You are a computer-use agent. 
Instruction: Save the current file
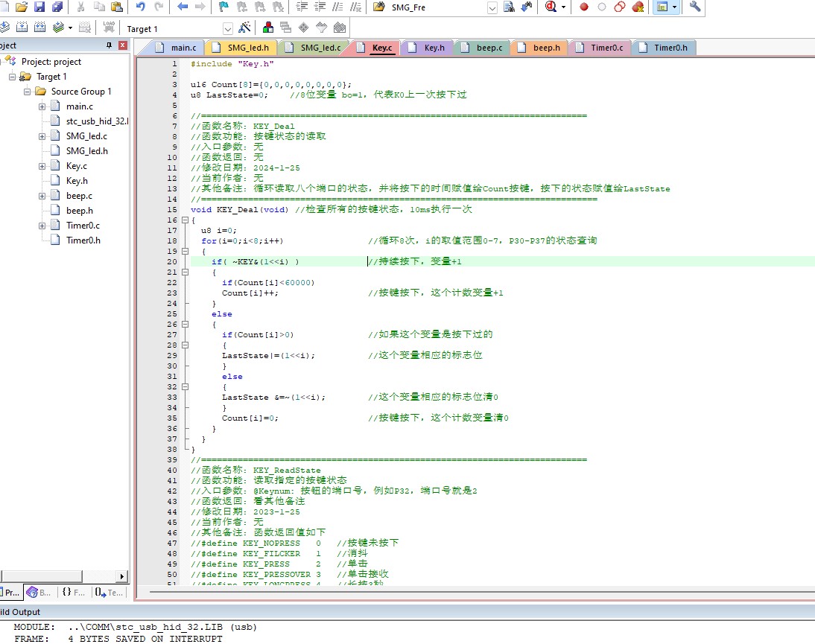click(x=39, y=7)
